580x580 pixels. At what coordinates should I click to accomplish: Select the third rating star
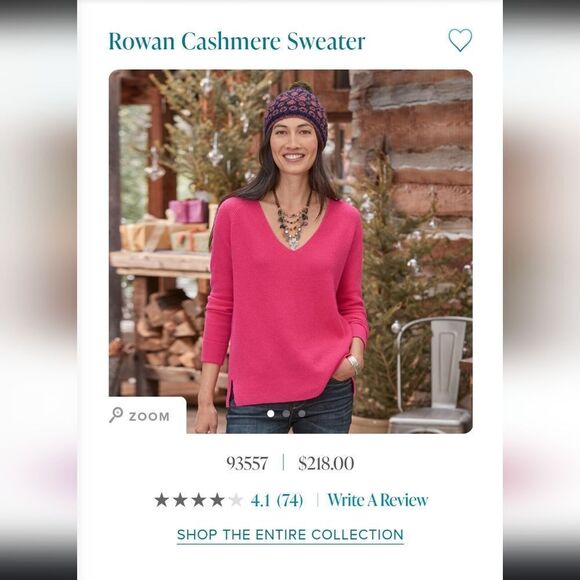point(199,500)
